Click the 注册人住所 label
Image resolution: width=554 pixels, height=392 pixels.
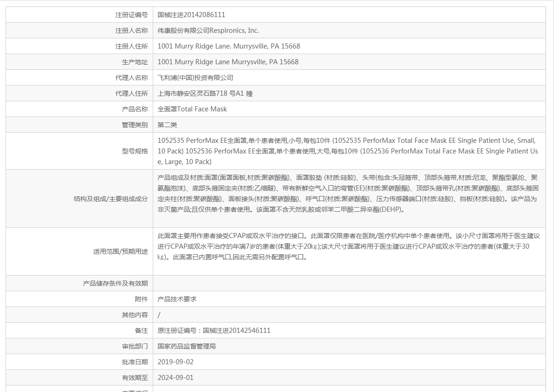pyautogui.click(x=131, y=46)
